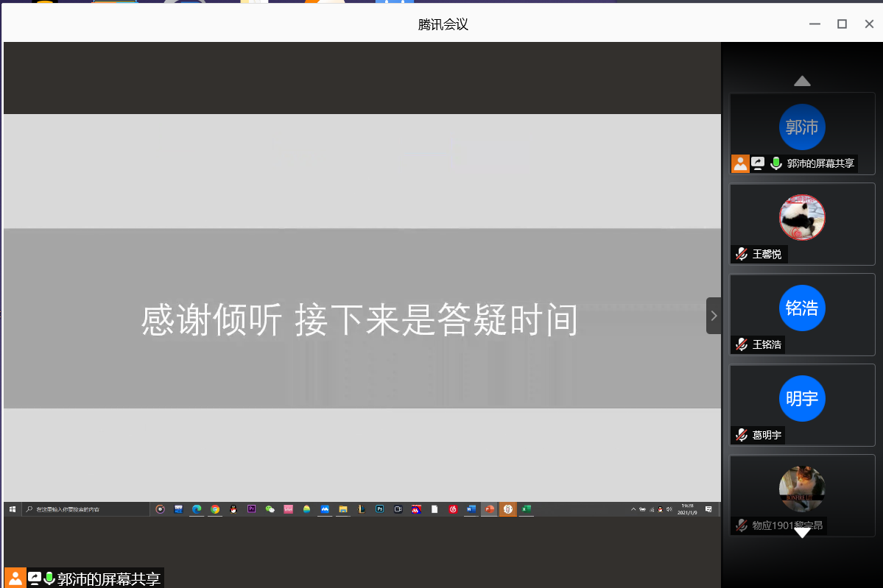The image size is (883, 588).
Task: Click the green mic icon in bottom-left overlay
Action: point(49,578)
